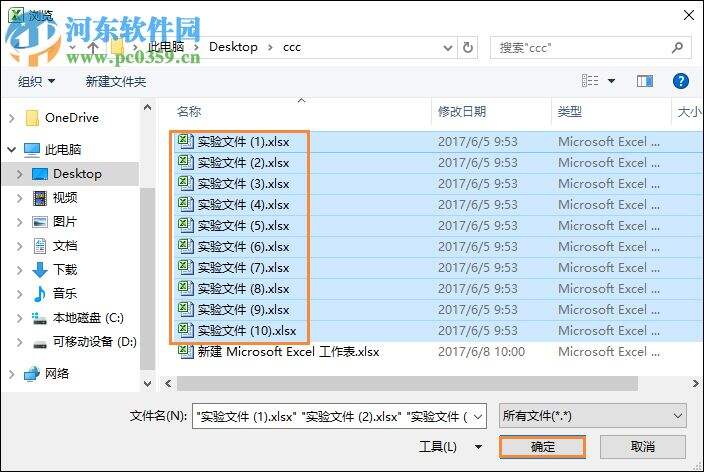The image size is (704, 472).
Task: Click the Excel icon of 实验文件 (4).xlsx
Action: [x=185, y=204]
